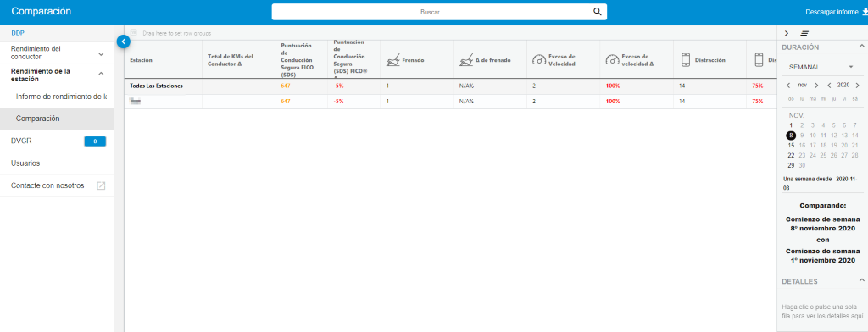This screenshot has height=332, width=868.
Task: Go to previous year before 2020
Action: [x=829, y=86]
